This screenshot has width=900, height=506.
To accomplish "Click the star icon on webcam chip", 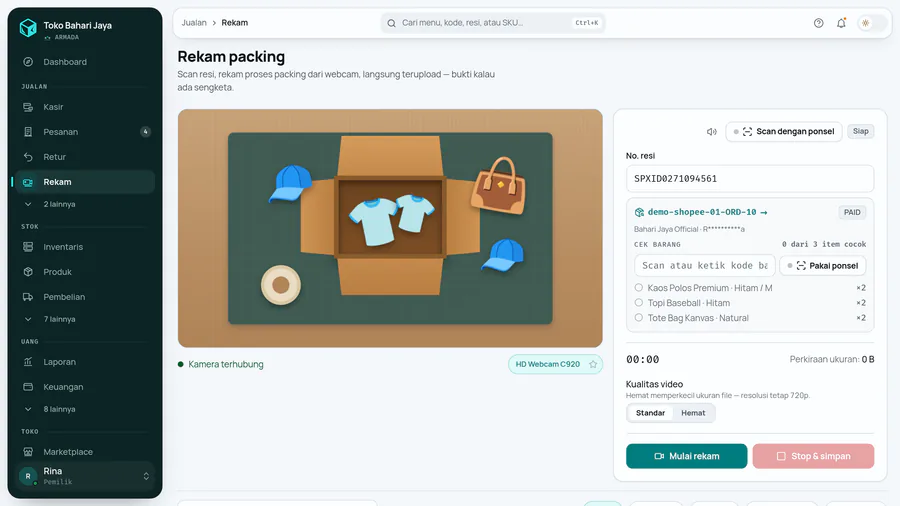I will (x=593, y=364).
